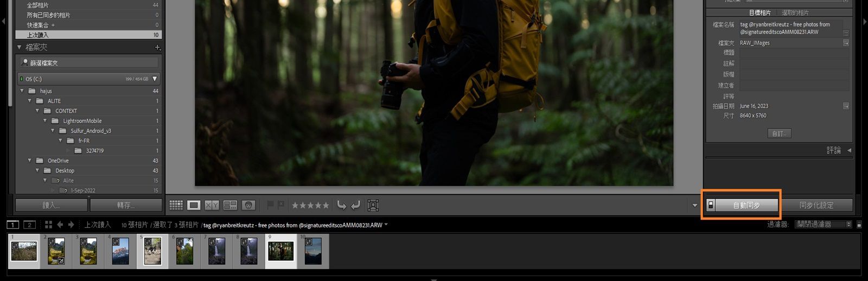Viewport: 868px width, 281px height.
Task: Select filmstrip thumbnail 8 waterfall
Action: (x=249, y=251)
